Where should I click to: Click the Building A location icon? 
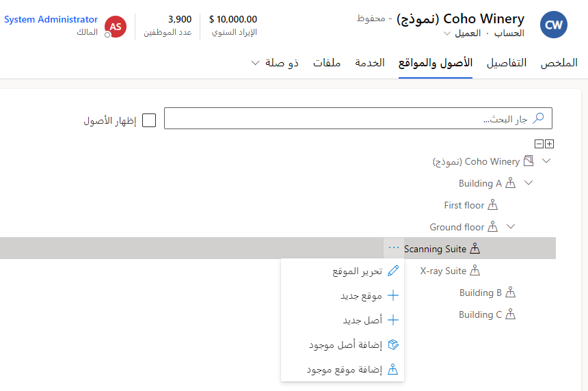(x=510, y=183)
